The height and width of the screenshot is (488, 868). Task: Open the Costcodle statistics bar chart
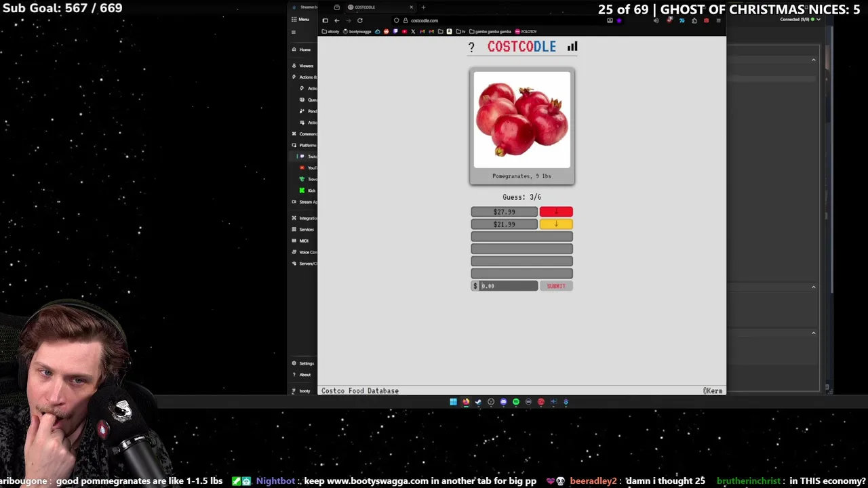click(x=572, y=46)
